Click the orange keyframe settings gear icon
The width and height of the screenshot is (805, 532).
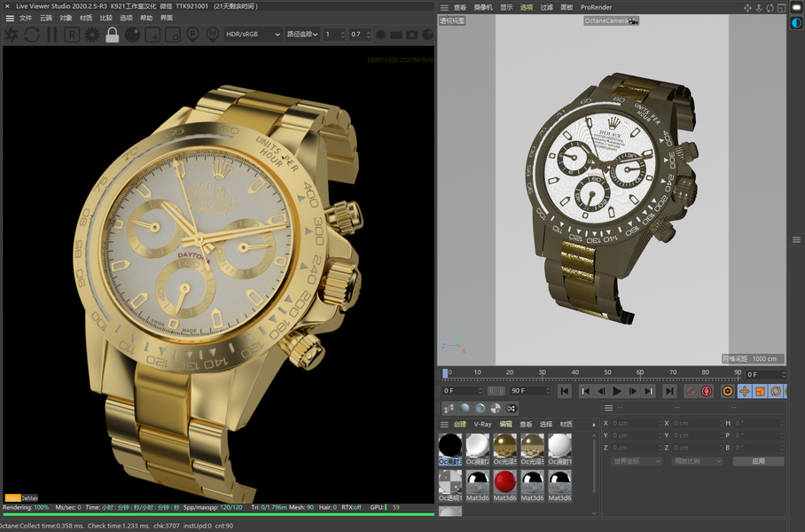pos(728,391)
